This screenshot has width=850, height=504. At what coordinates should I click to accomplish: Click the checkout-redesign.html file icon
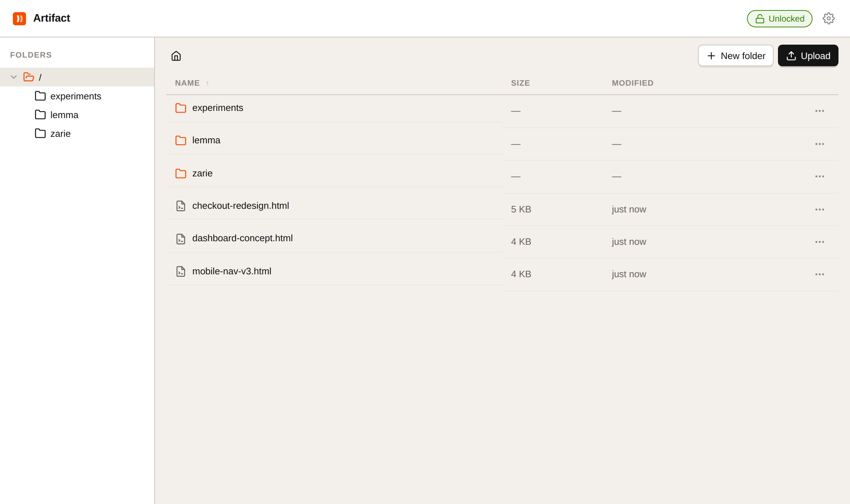(x=181, y=206)
